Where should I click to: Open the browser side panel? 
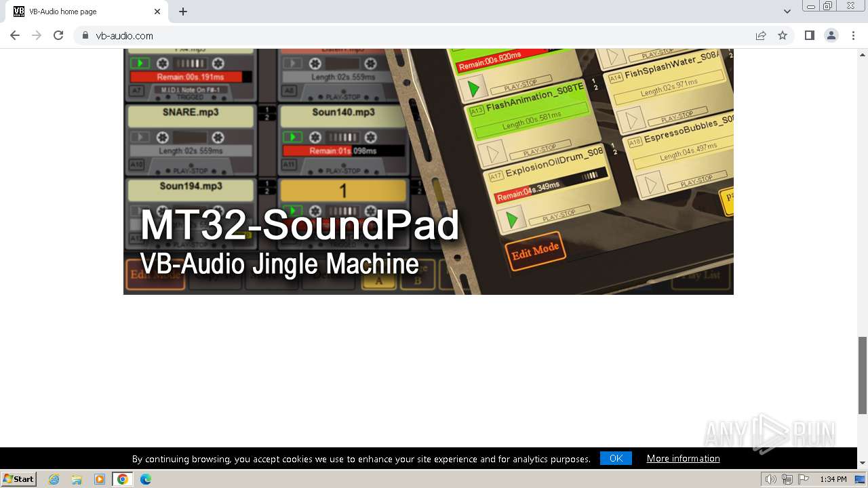pos(810,35)
